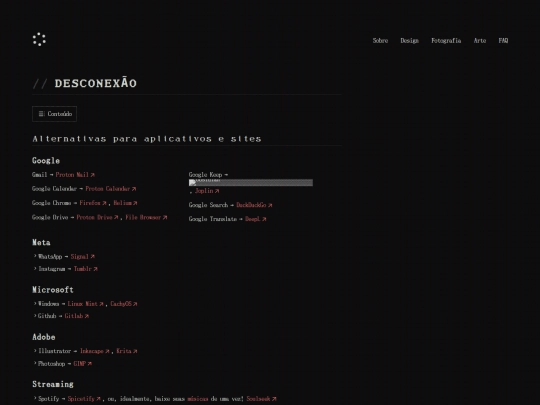The width and height of the screenshot is (540, 405).
Task: Open the File Browser link
Action: [x=146, y=217]
